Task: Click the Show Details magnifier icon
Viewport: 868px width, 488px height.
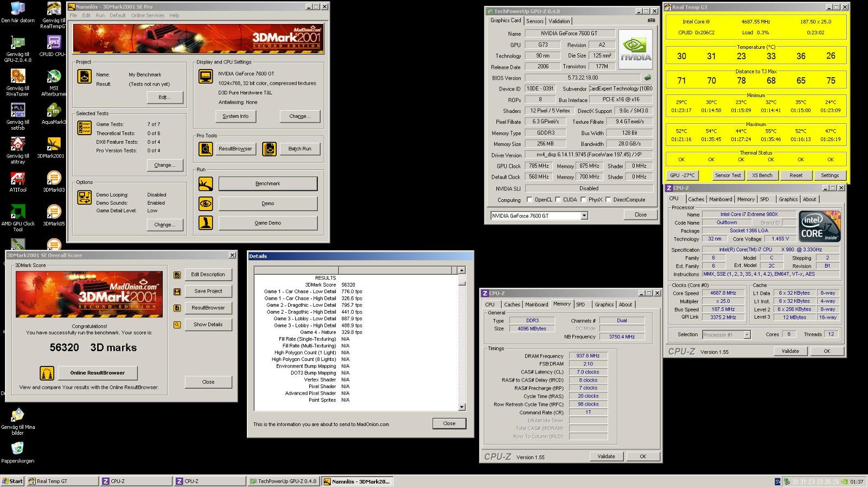Action: pos(177,325)
